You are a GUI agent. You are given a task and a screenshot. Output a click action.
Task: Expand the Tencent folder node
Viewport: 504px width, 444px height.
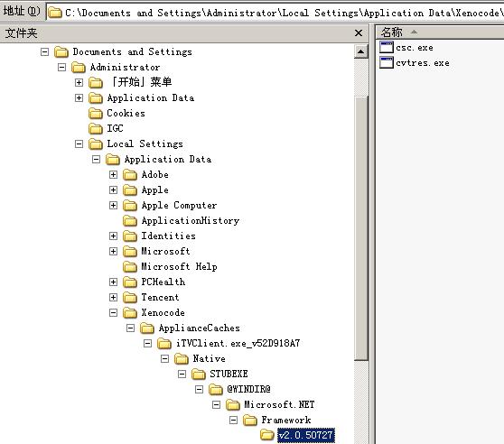(x=113, y=297)
